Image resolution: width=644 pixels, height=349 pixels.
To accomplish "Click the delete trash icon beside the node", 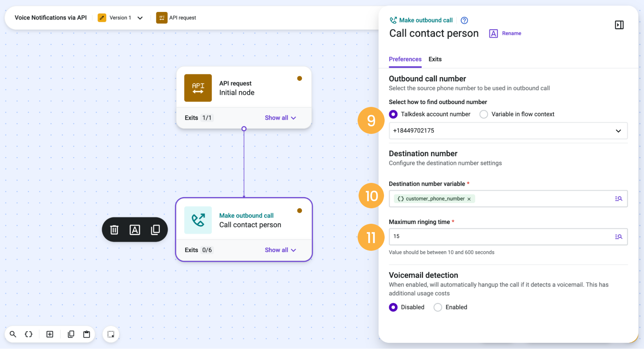I will pyautogui.click(x=114, y=230).
